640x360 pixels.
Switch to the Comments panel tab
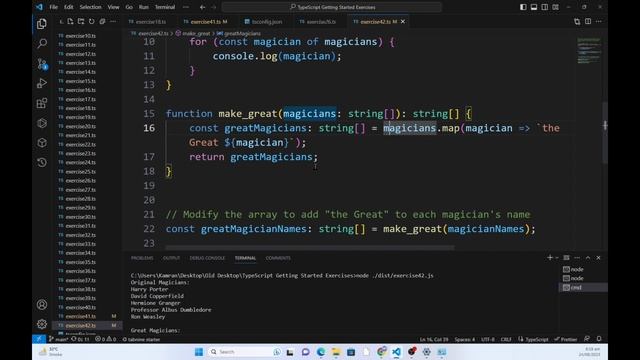coord(278,258)
